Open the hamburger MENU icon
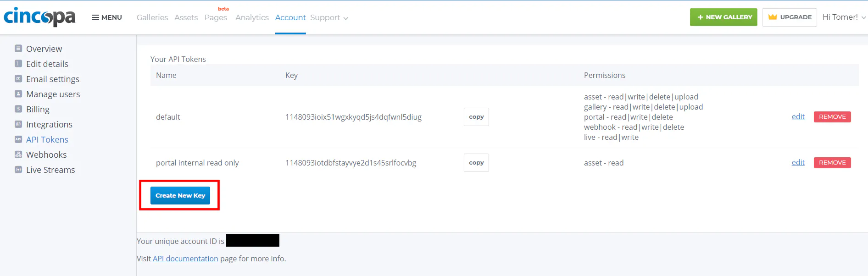Screen dimensions: 868x276 click(95, 17)
